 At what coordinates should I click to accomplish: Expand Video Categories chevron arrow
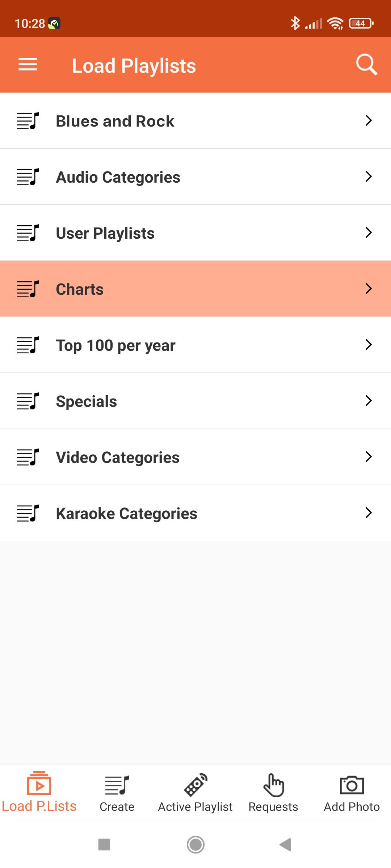point(369,457)
